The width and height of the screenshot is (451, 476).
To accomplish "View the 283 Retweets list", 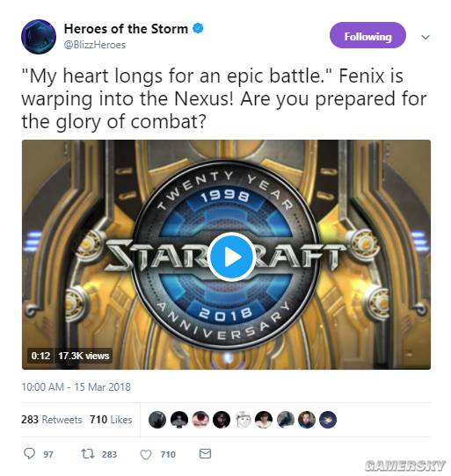I will tap(52, 420).
